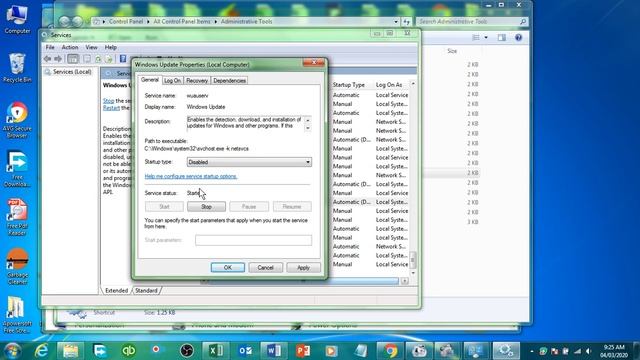640x360 pixels.
Task: Open the Windows Start button
Action: pyautogui.click(x=12, y=351)
